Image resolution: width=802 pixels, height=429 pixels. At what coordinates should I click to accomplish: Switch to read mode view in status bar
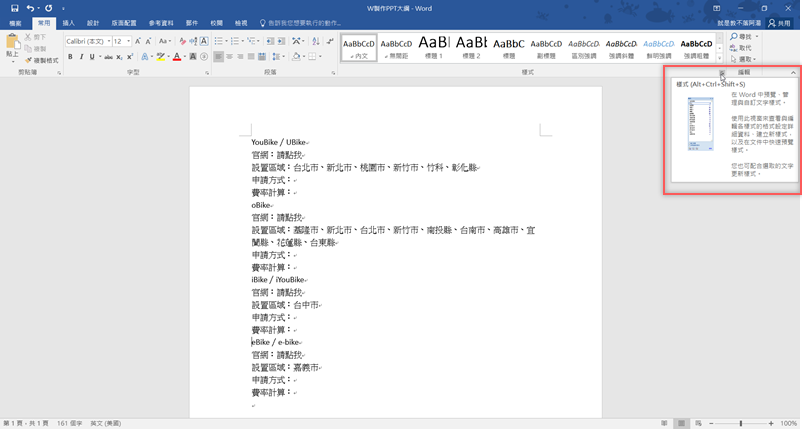point(664,423)
